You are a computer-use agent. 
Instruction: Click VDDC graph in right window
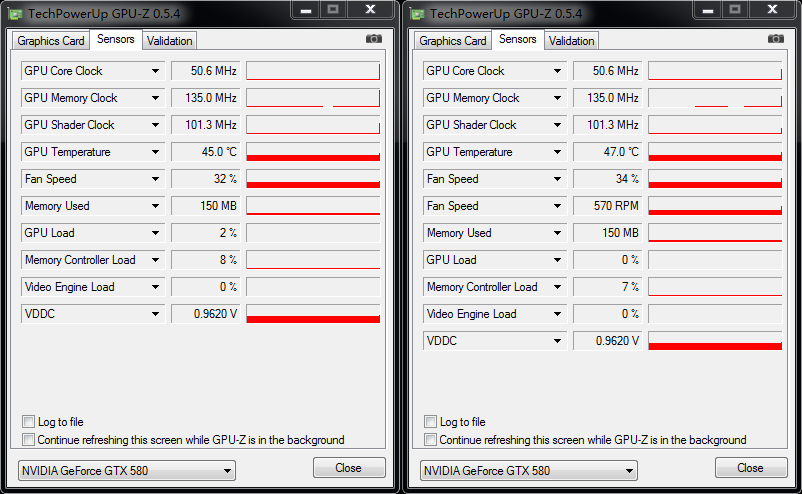715,341
